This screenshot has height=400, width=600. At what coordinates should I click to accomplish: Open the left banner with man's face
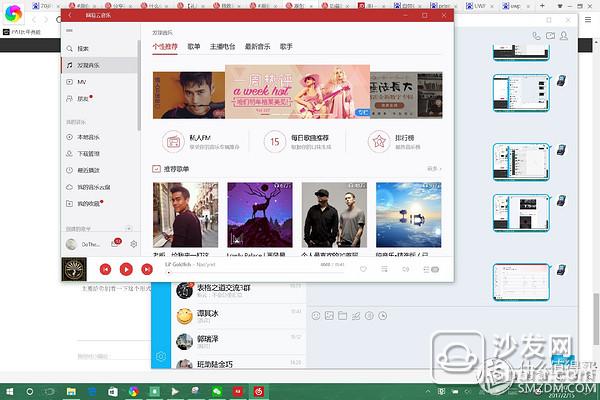pyautogui.click(x=189, y=95)
